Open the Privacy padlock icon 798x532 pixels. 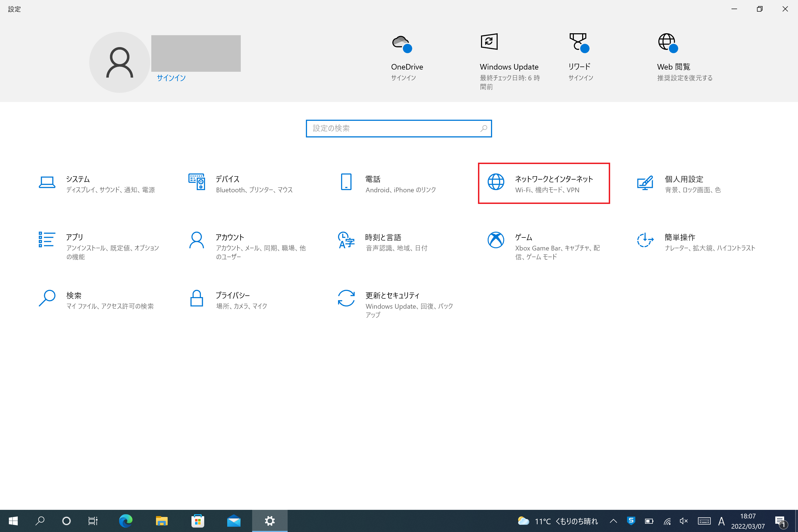point(197,298)
